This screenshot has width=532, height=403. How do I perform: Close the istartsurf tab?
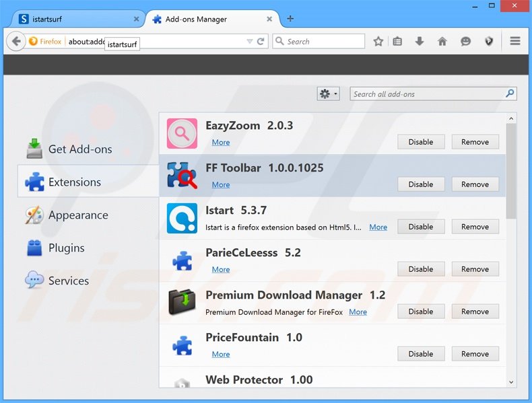pyautogui.click(x=136, y=19)
